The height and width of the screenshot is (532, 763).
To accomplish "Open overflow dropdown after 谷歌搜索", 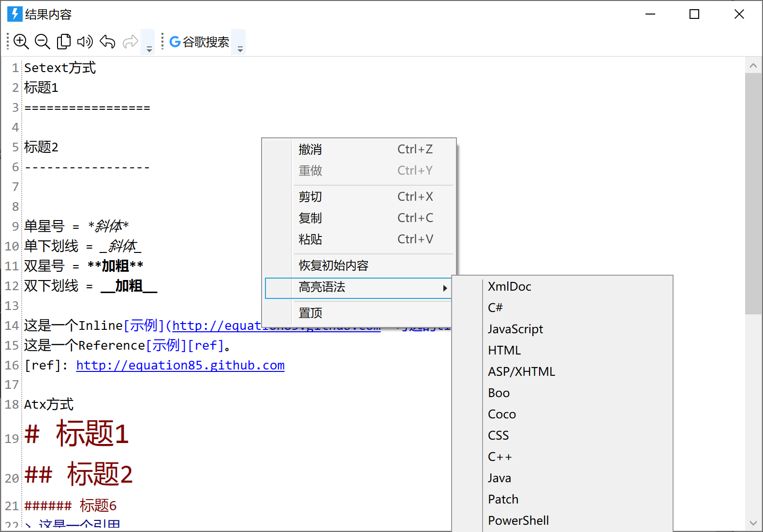I will (x=239, y=43).
